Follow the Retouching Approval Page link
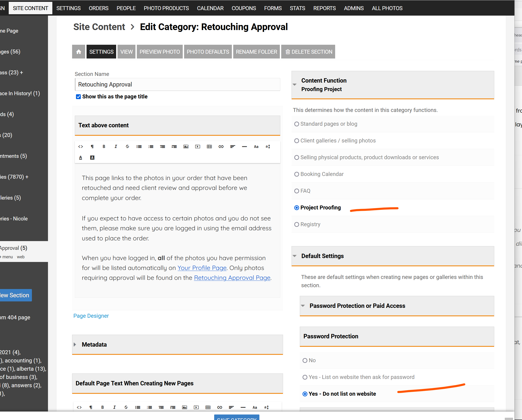This screenshot has width=522, height=420. pos(232,278)
